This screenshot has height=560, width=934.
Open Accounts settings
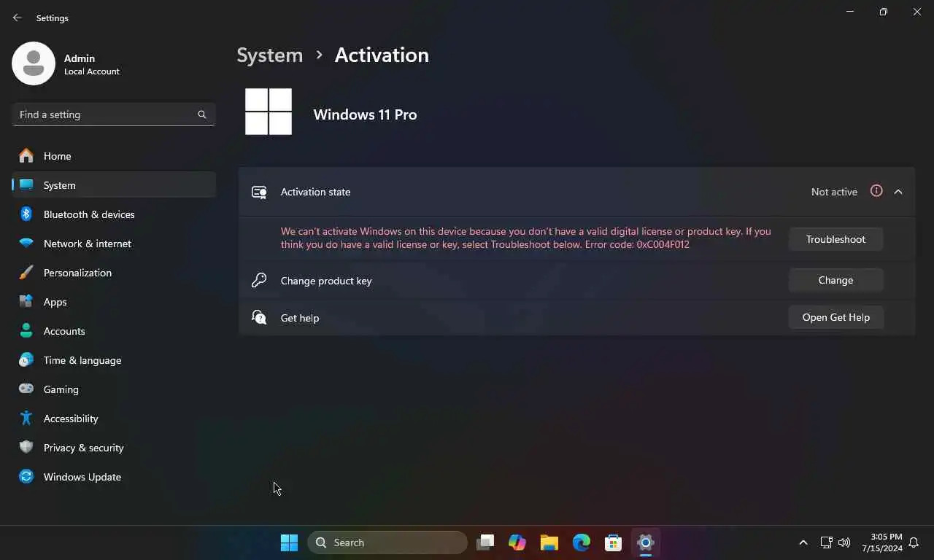pos(114,331)
